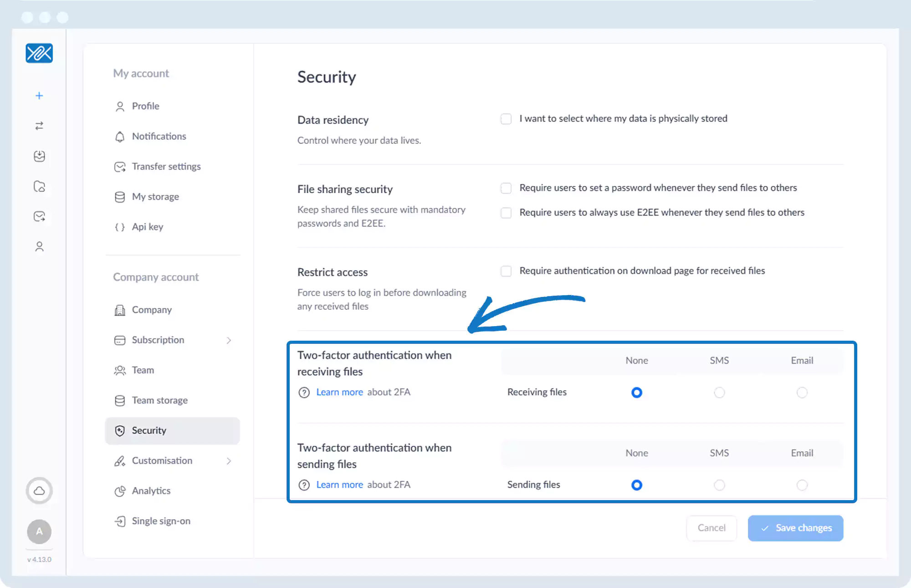Open transfers arrows icon in left rail
This screenshot has width=911, height=588.
tap(39, 126)
